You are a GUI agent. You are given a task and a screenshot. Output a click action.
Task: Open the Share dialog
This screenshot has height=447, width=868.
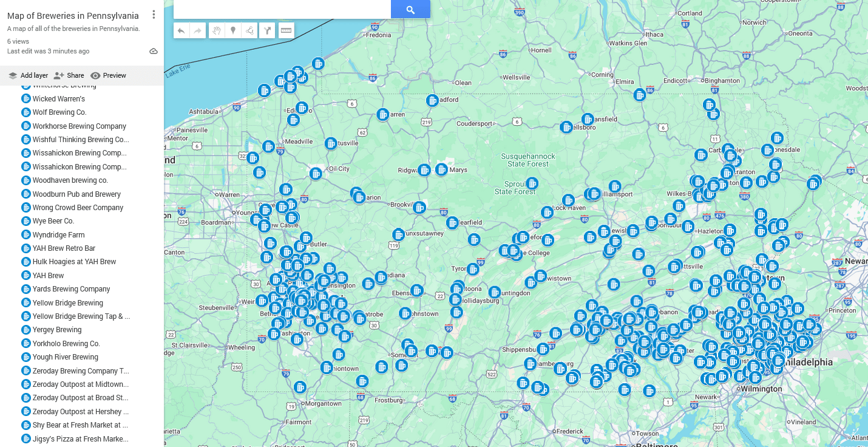tap(69, 75)
